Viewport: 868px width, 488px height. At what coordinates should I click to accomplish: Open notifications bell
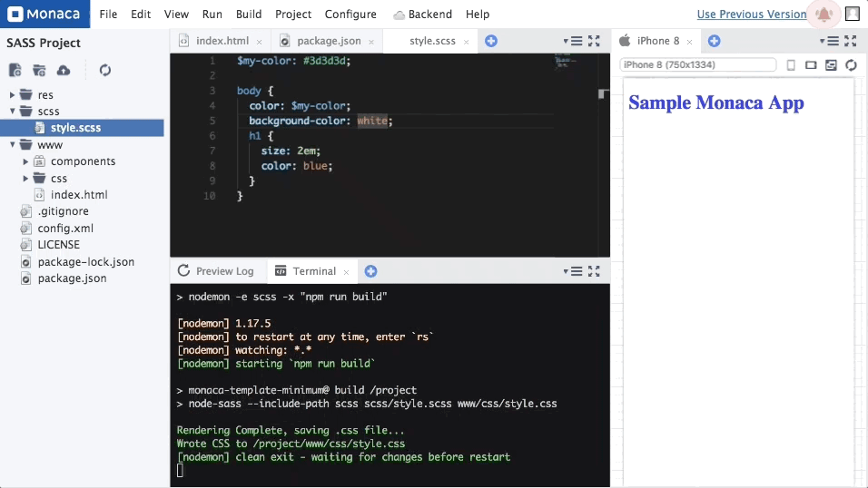pyautogui.click(x=824, y=14)
